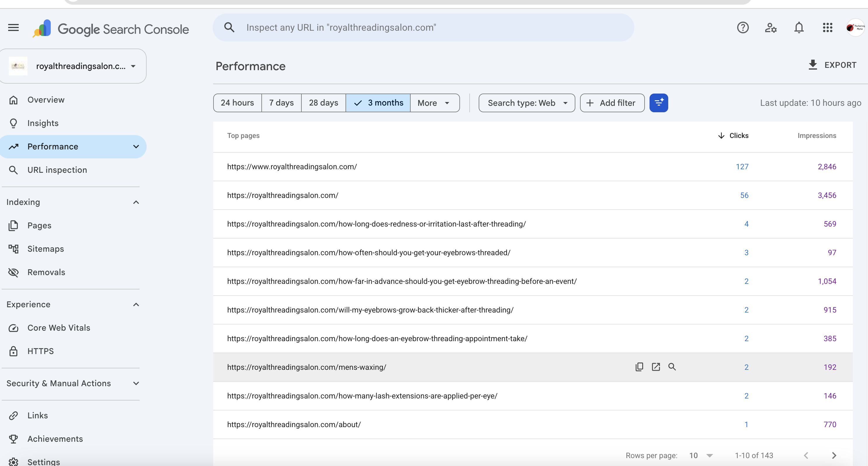The width and height of the screenshot is (868, 466).
Task: Inspect the mens-waxing URL with magnifier icon
Action: (x=672, y=367)
